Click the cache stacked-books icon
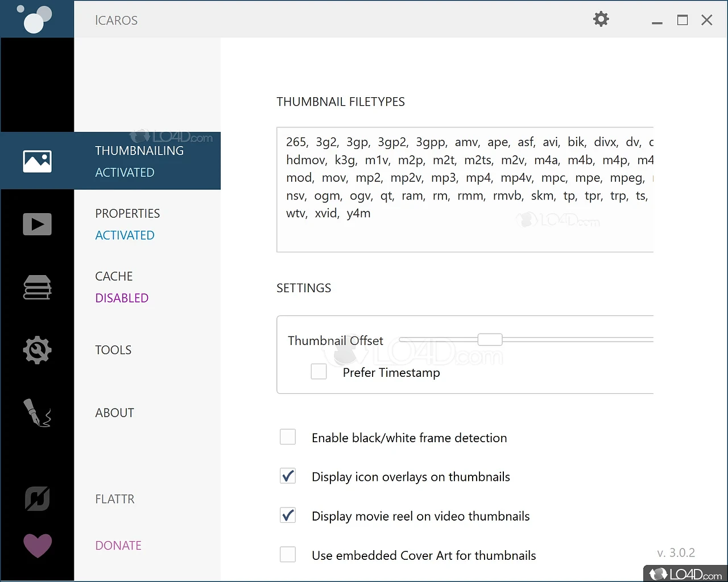 coord(38,287)
